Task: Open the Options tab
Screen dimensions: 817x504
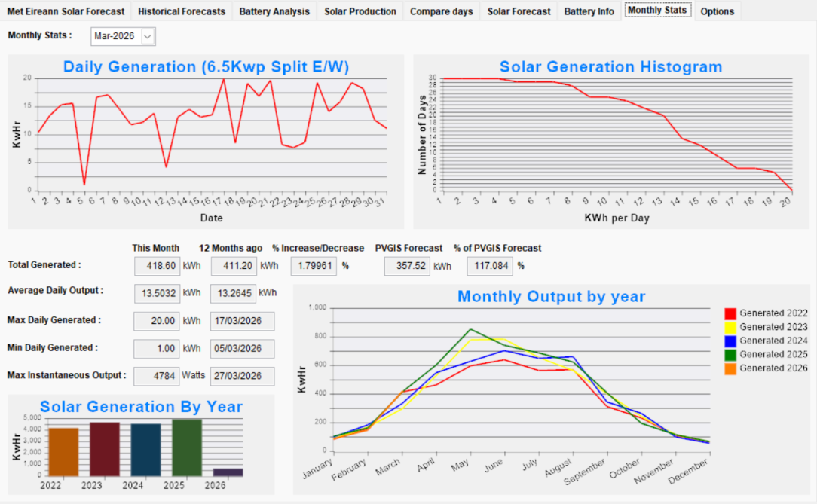Action: click(x=717, y=11)
